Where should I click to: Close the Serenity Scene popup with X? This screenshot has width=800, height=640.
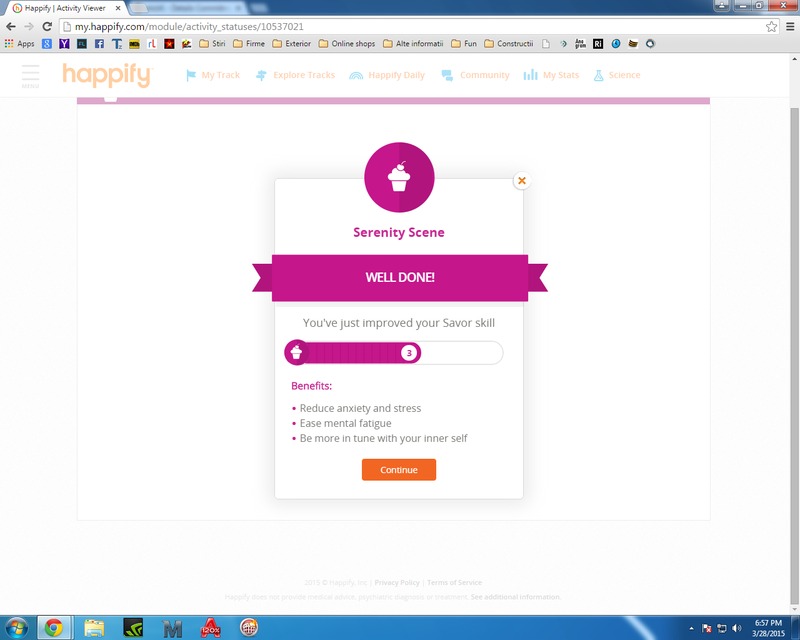pyautogui.click(x=521, y=181)
